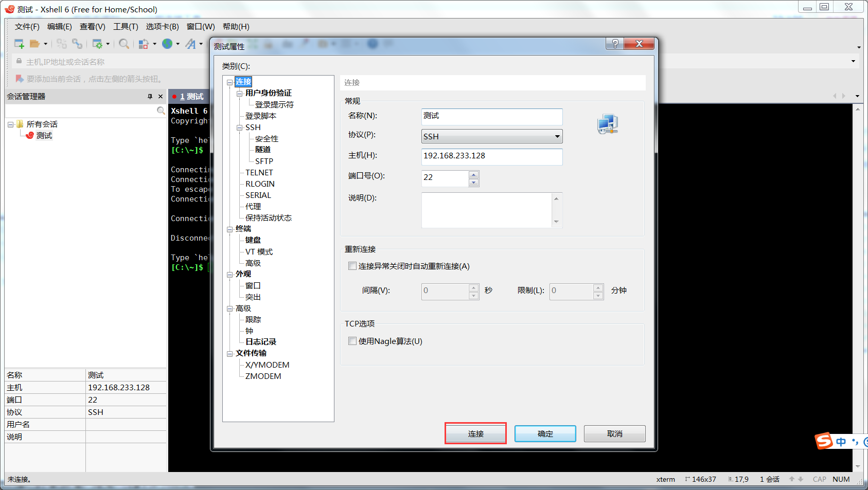Click the tab scroll right arrow
Screen dimensions: 868x490
(x=843, y=96)
